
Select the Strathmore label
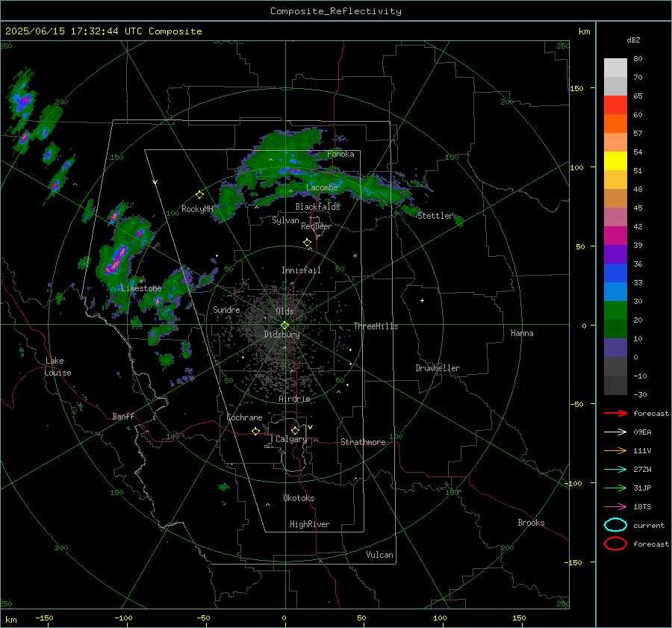coord(363,442)
